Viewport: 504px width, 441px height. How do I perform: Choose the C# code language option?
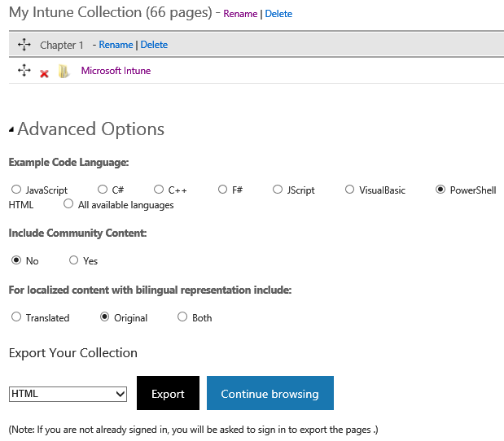[103, 190]
